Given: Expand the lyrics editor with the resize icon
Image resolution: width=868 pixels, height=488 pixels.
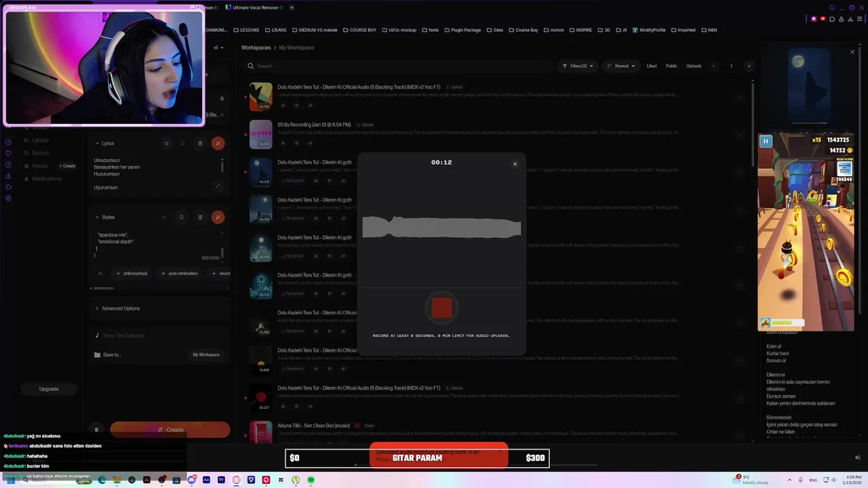Looking at the screenshot, I should coord(218,186).
